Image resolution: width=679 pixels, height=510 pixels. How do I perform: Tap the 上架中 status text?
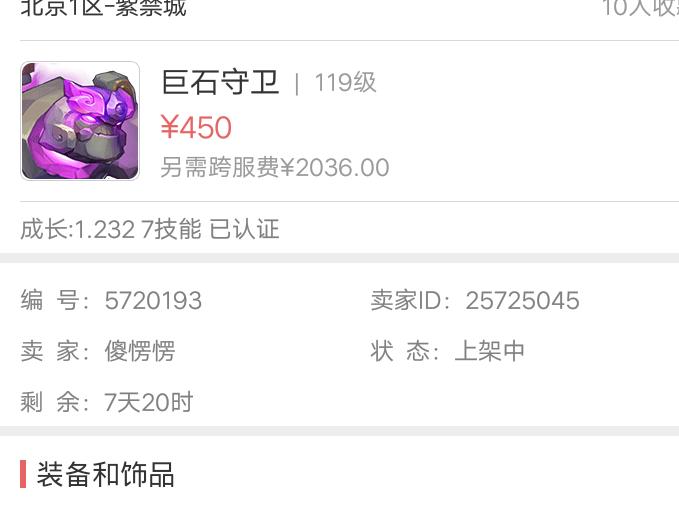(490, 351)
